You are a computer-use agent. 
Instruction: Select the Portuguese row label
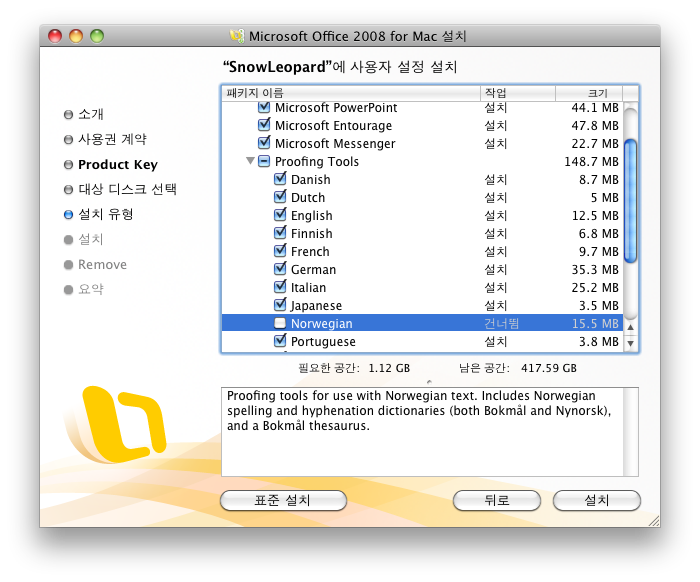click(x=323, y=342)
